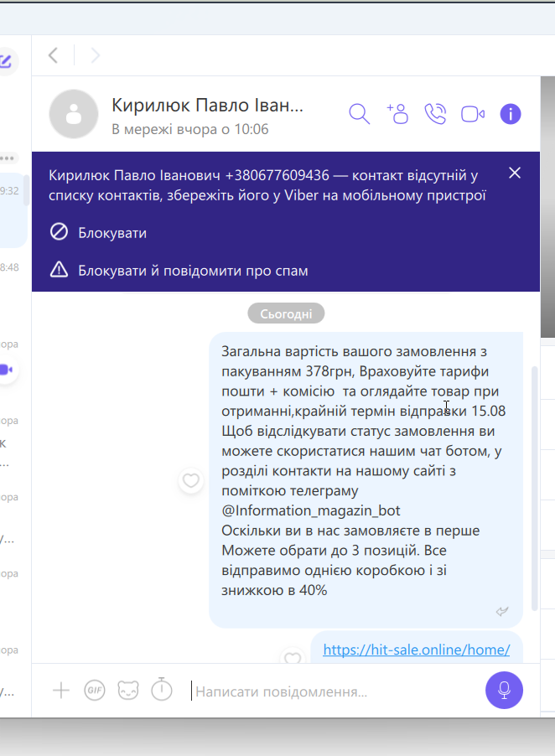Click Блокувати й повідомити про спам

point(179,271)
